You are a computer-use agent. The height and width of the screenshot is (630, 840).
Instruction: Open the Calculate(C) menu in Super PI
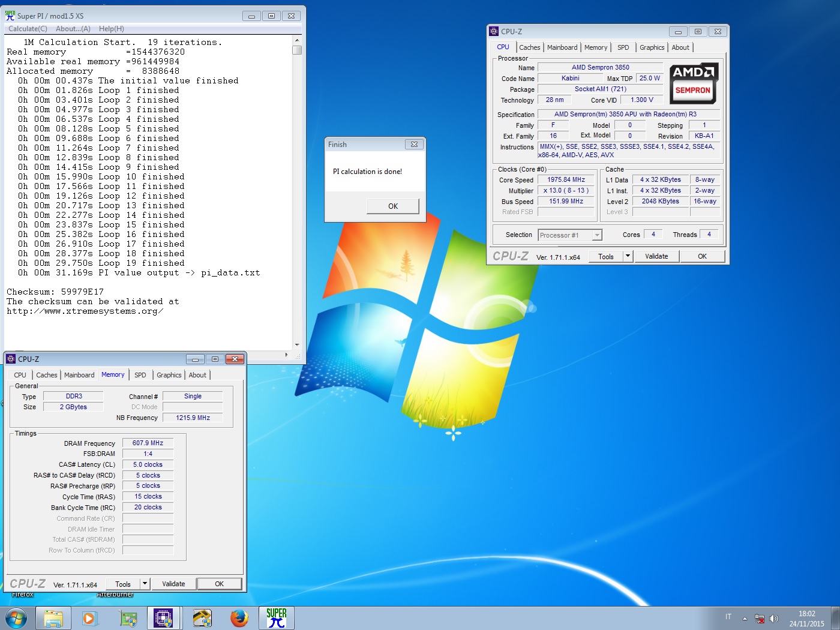point(28,29)
